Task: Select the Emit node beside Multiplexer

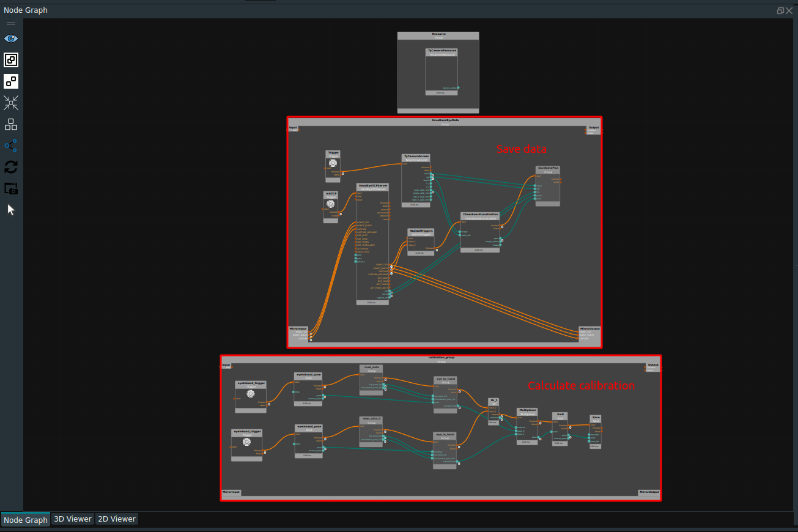Action: [560, 429]
